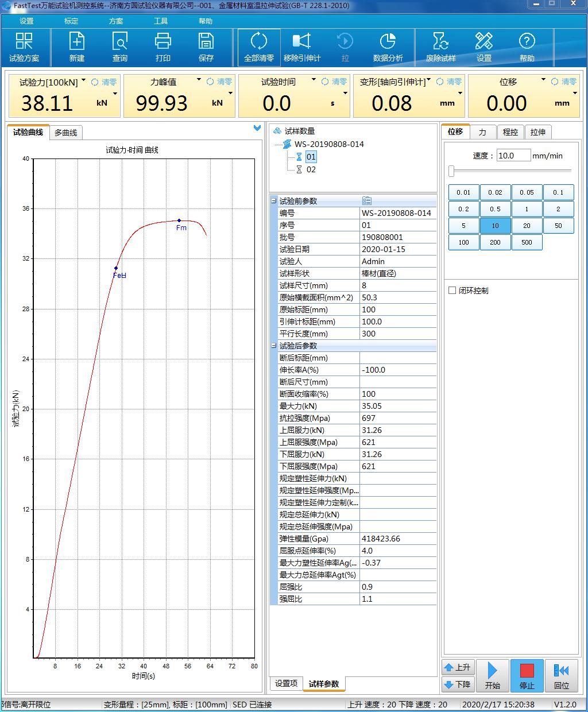The width and height of the screenshot is (588, 712).
Task: Click 全部清零 clear-all icon
Action: tap(259, 47)
